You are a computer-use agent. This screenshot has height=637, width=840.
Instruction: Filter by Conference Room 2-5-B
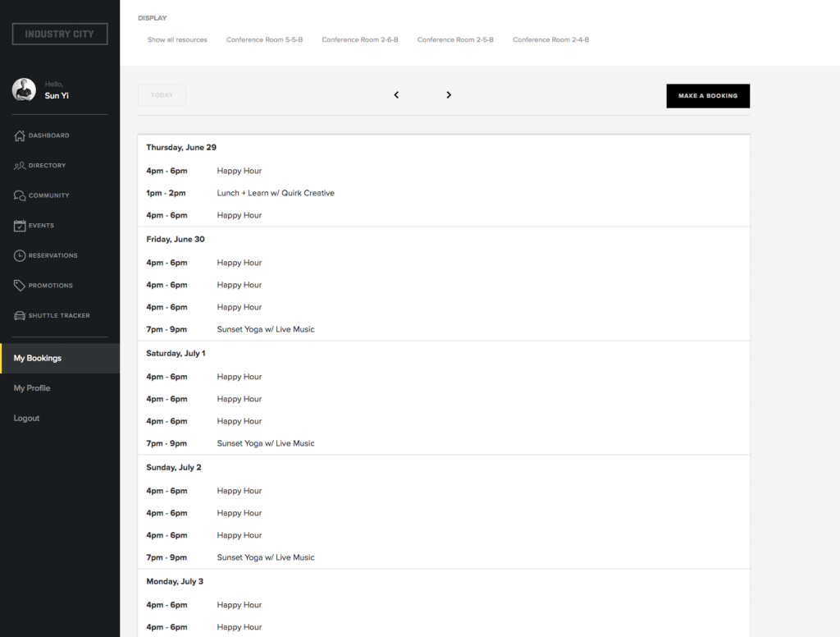point(455,39)
